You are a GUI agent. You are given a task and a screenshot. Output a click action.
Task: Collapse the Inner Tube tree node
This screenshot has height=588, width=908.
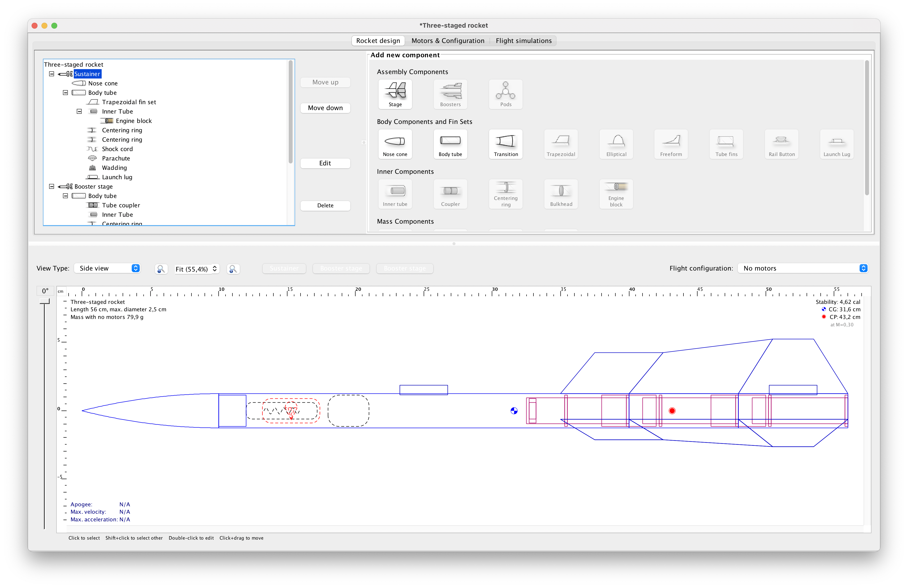coord(79,111)
